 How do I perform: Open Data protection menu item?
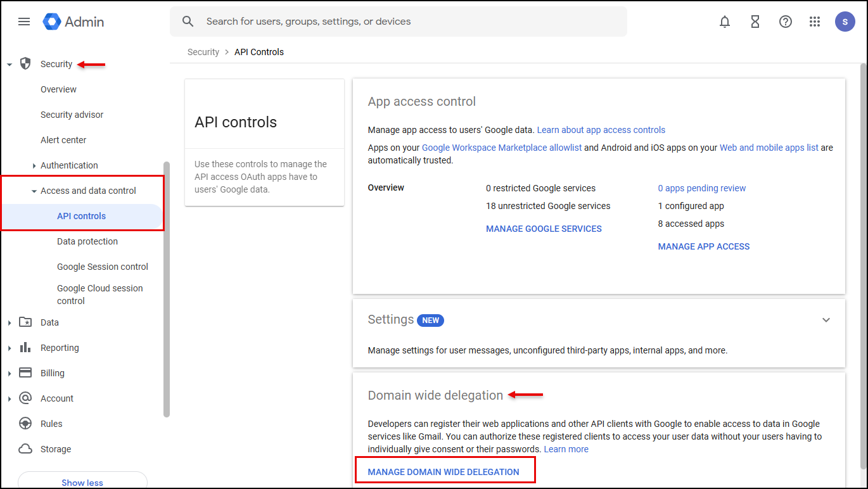[87, 241]
